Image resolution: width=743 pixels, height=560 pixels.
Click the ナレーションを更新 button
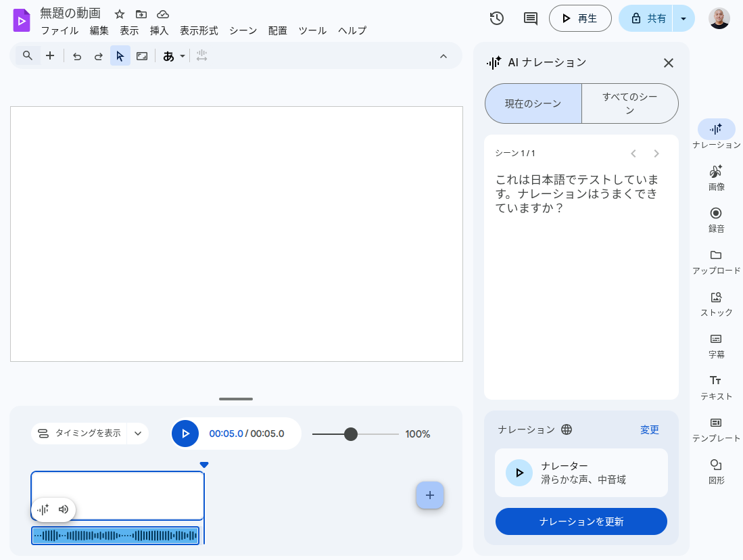pyautogui.click(x=581, y=521)
